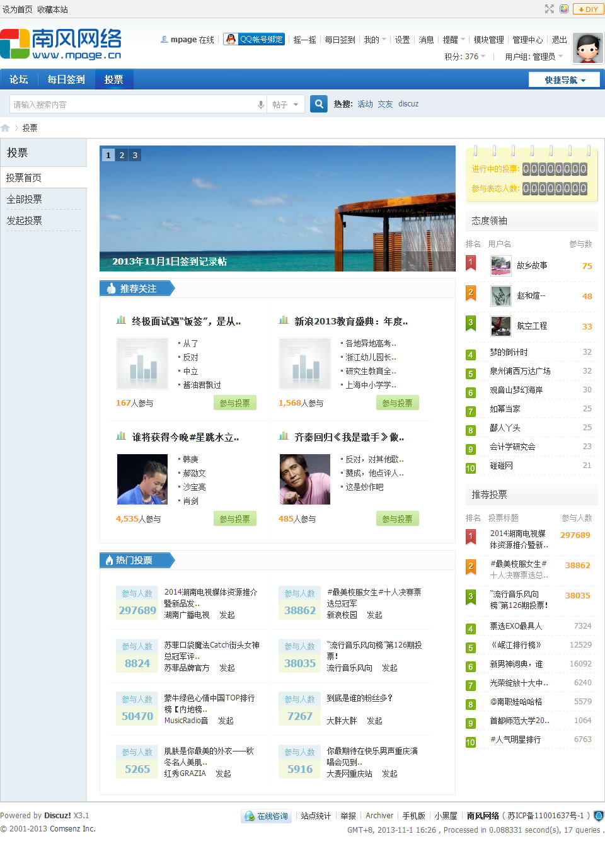This screenshot has width=605, height=868.
Task: Click the DIY button
Action: (588, 9)
